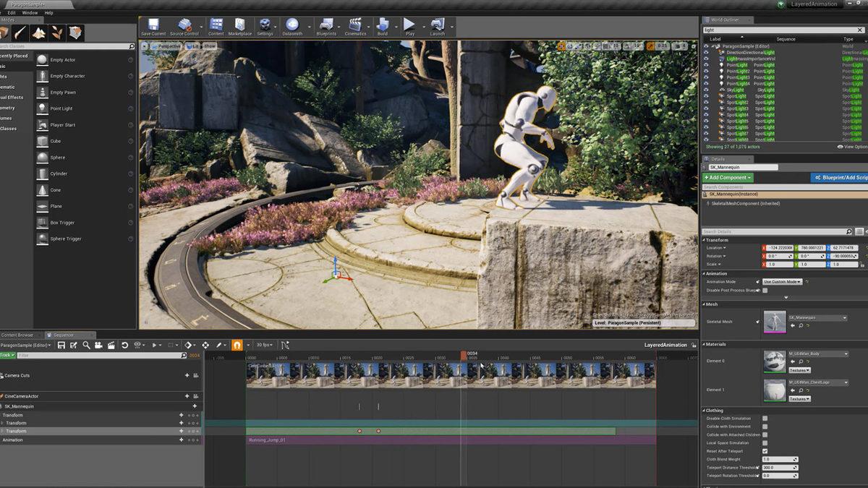Open the Marketplace from the toolbar

pos(240,26)
